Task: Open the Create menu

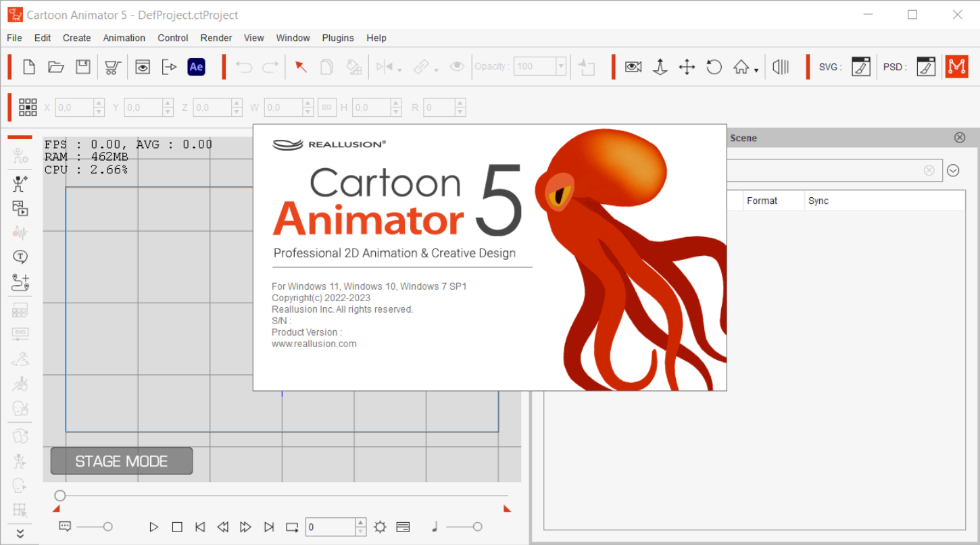Action: [77, 38]
